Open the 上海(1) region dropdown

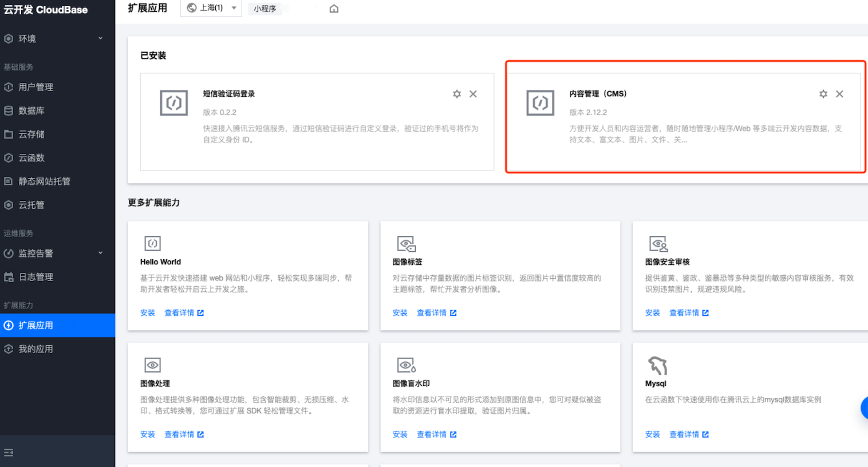(x=211, y=8)
